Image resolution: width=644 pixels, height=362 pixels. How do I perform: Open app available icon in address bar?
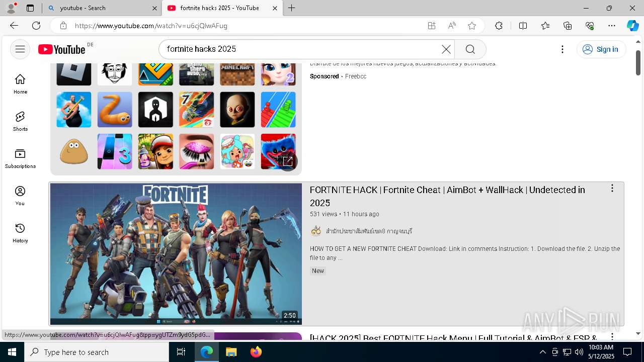pyautogui.click(x=432, y=26)
